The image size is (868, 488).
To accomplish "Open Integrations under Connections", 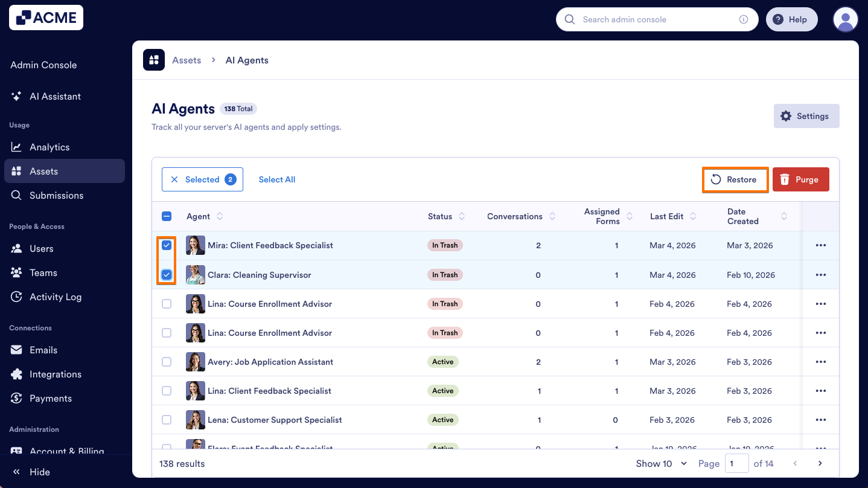I will tap(56, 374).
